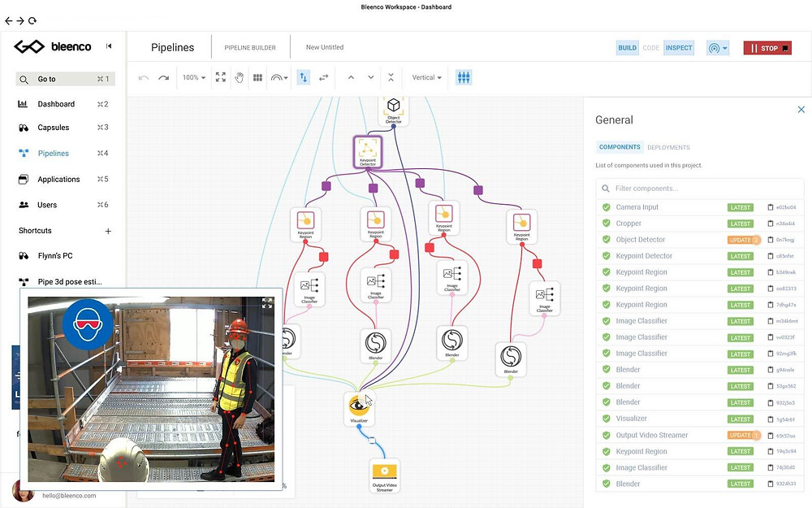812x508 pixels.
Task: Select the Object Detector node on canvas
Action: [x=394, y=111]
